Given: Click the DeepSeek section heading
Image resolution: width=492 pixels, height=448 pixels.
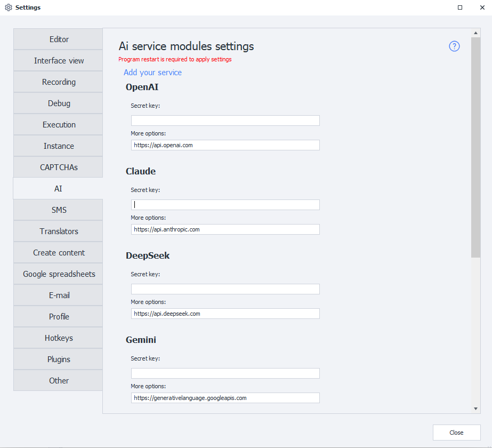Looking at the screenshot, I should coord(148,255).
